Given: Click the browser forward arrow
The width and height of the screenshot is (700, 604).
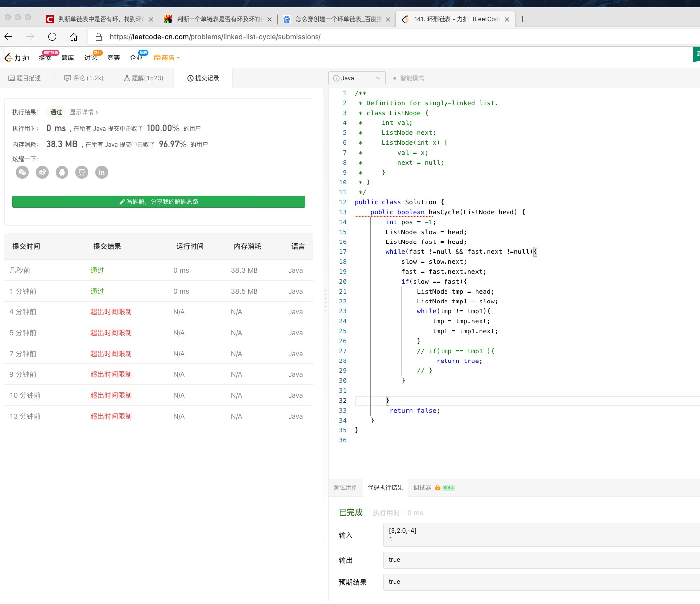Looking at the screenshot, I should 30,37.
